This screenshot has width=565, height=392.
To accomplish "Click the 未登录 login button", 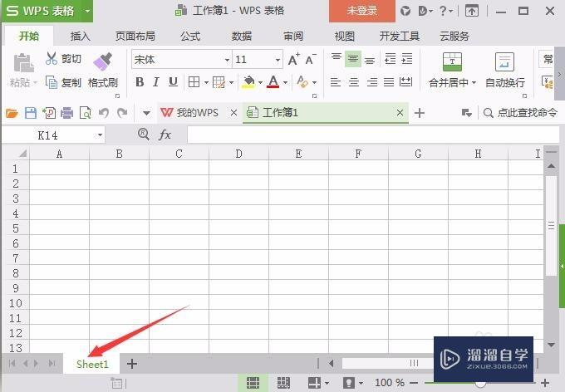I will tap(361, 11).
